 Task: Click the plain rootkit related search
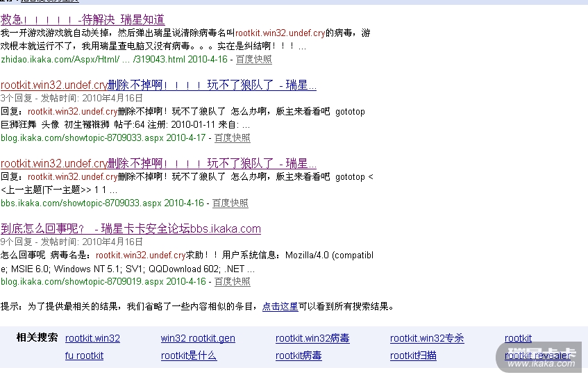pyautogui.click(x=519, y=338)
